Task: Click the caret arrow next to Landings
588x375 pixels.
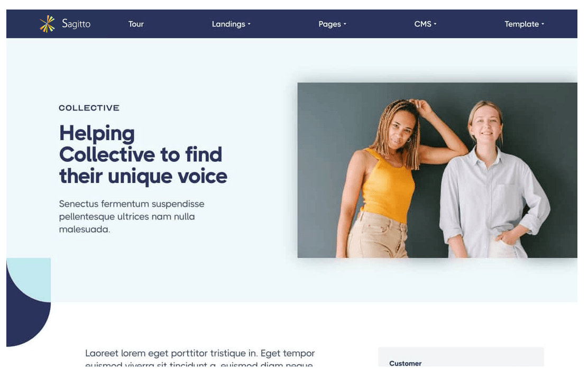Action: click(249, 24)
